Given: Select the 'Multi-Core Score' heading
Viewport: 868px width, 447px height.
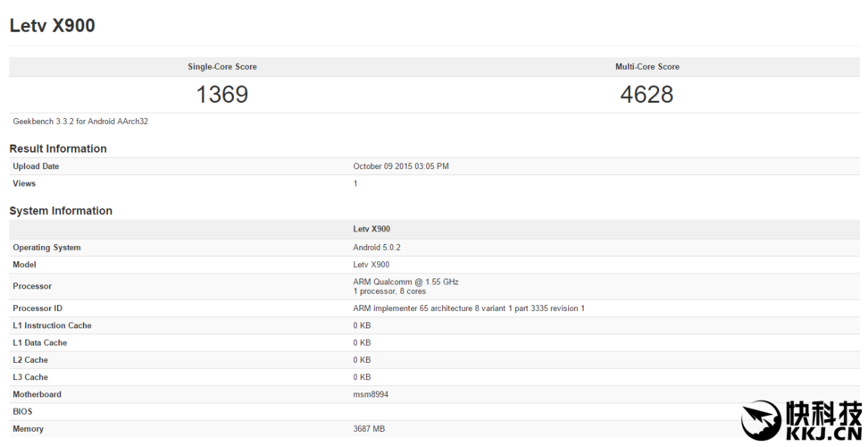Looking at the screenshot, I should [647, 66].
